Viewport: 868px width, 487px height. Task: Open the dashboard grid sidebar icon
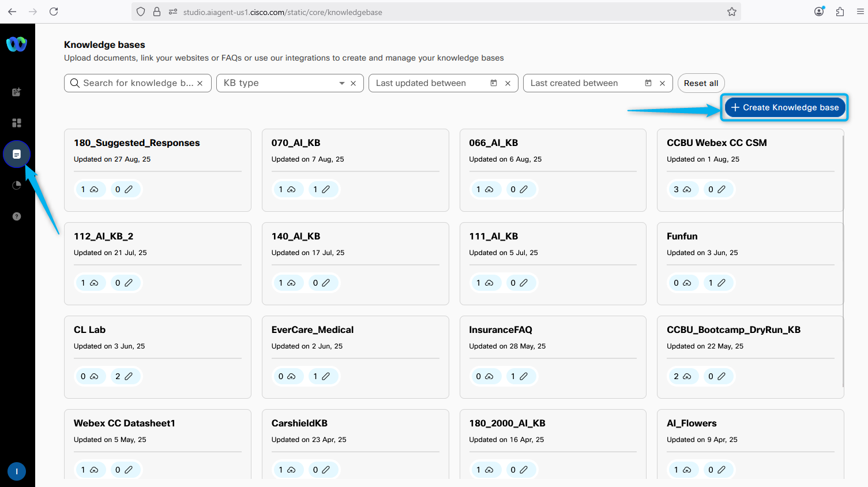(x=17, y=123)
